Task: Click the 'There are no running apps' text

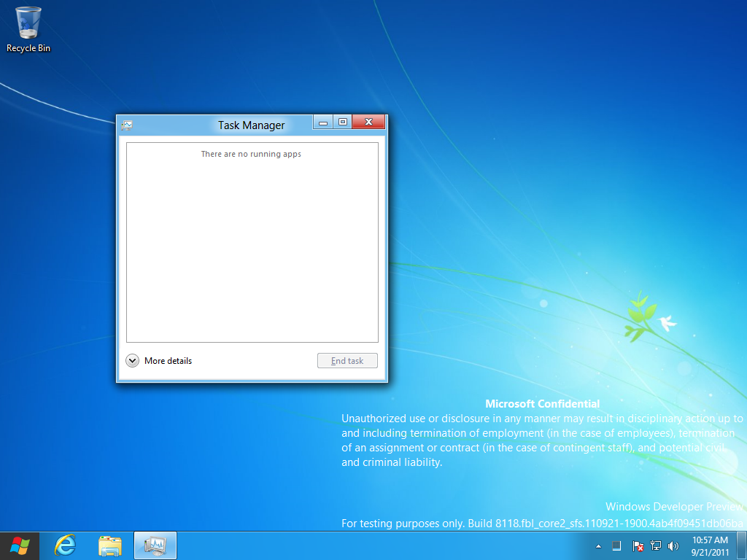Action: point(251,154)
